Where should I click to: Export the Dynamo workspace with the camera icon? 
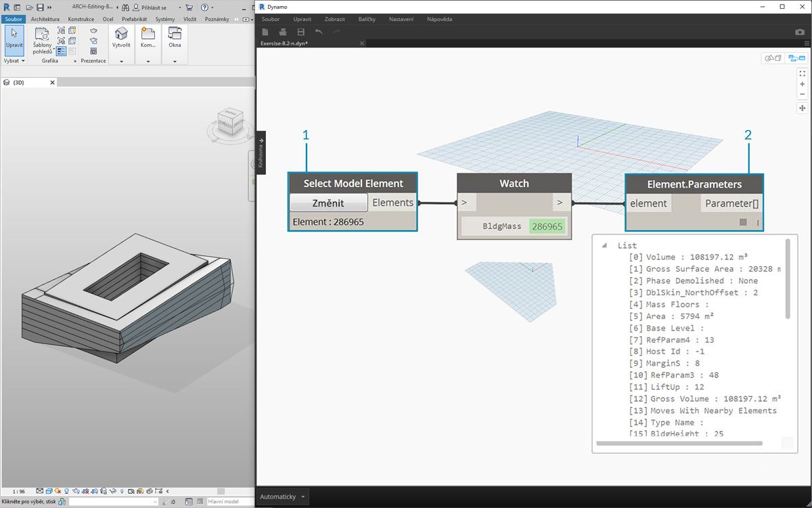[800, 32]
